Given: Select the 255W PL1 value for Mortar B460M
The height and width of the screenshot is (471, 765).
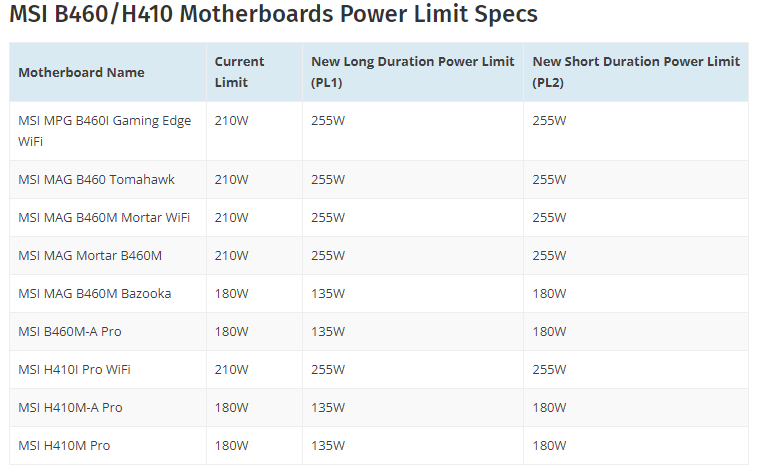Looking at the screenshot, I should (x=328, y=256).
